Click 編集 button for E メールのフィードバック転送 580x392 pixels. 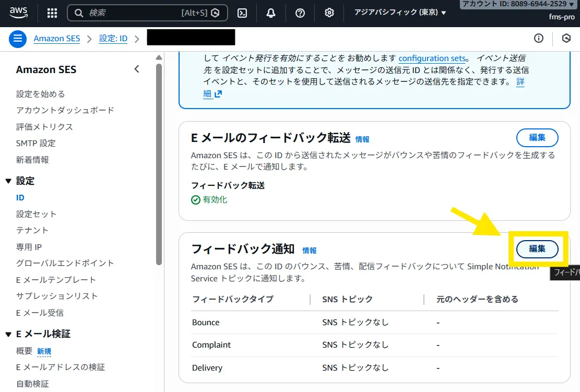537,138
